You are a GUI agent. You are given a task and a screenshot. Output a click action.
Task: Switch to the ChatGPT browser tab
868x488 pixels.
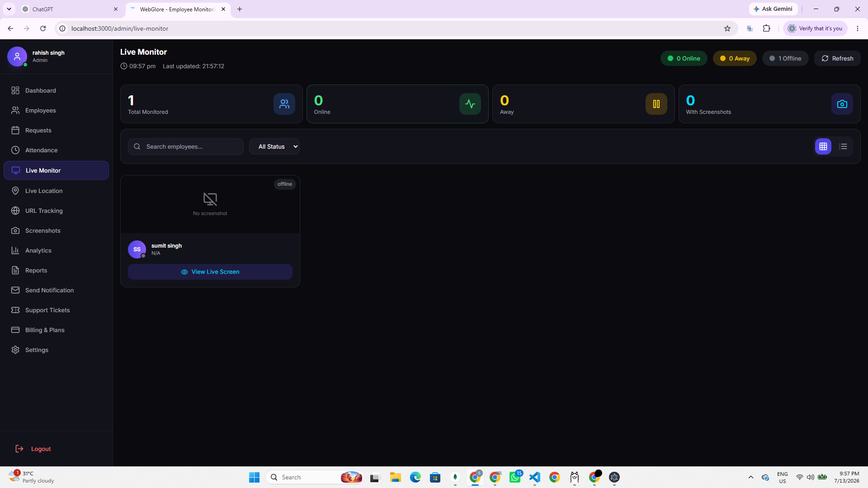click(70, 9)
